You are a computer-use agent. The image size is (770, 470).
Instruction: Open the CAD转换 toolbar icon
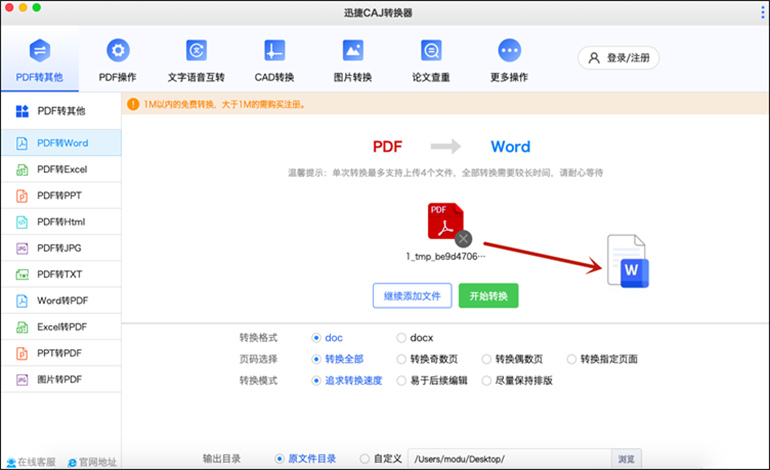[x=275, y=50]
